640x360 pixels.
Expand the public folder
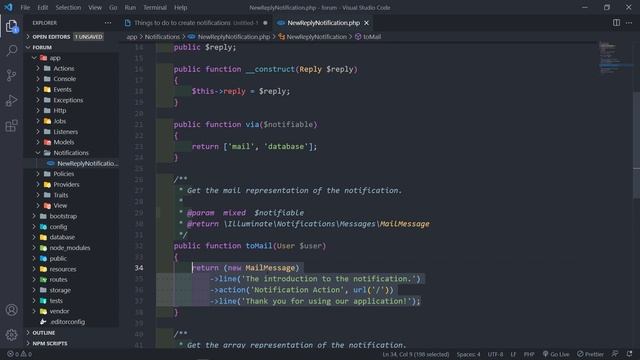point(71,258)
